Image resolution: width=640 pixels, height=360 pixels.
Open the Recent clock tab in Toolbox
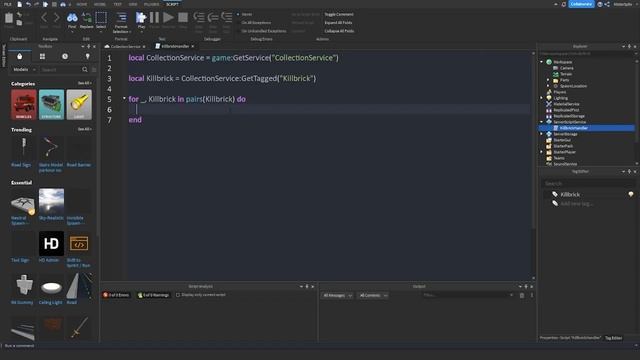pyautogui.click(x=65, y=56)
